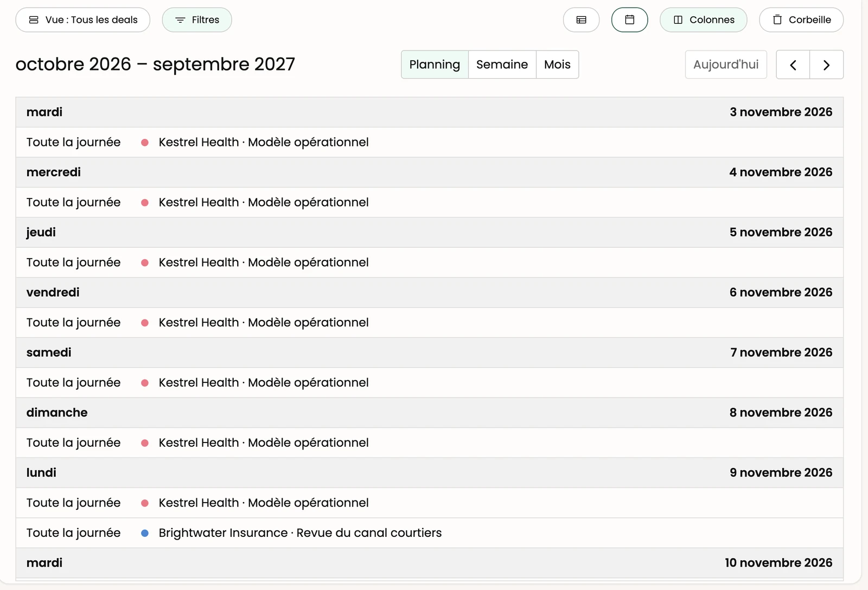Screen dimensions: 868x590
Task: Open Kestrel Health event on 6 novembre 2026
Action: click(x=430, y=323)
